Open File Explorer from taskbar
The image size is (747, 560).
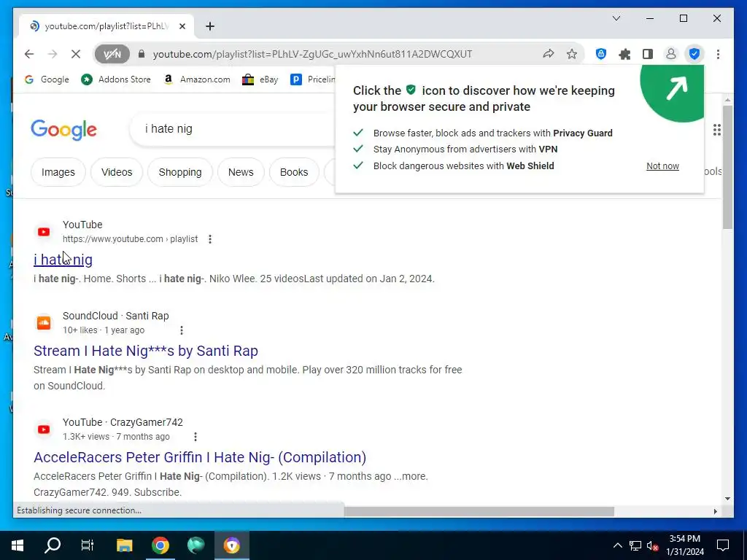point(124,545)
